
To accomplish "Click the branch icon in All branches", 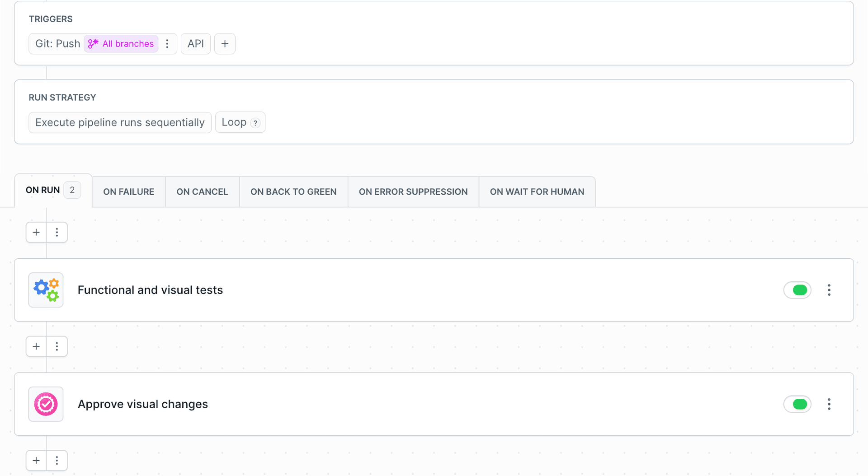I will point(93,44).
